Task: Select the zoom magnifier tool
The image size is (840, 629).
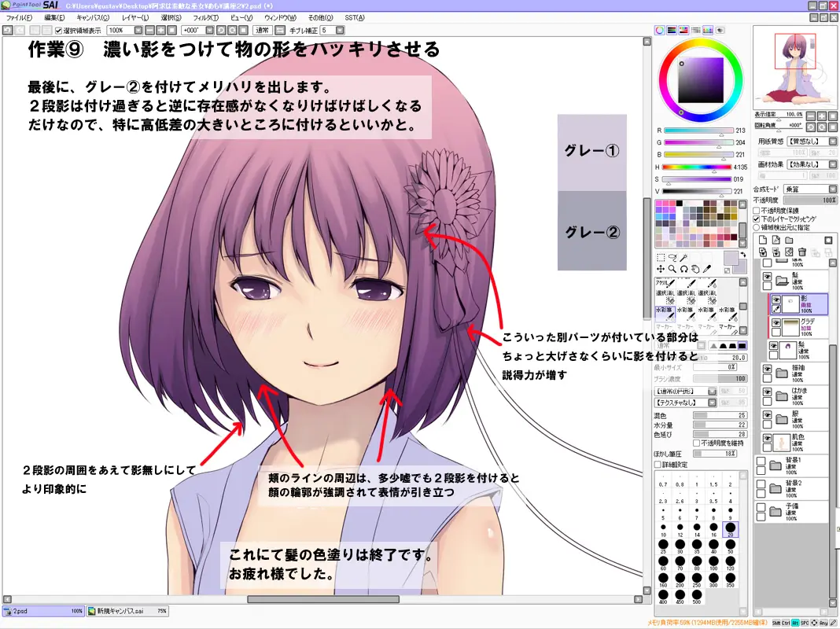Action: tap(672, 269)
